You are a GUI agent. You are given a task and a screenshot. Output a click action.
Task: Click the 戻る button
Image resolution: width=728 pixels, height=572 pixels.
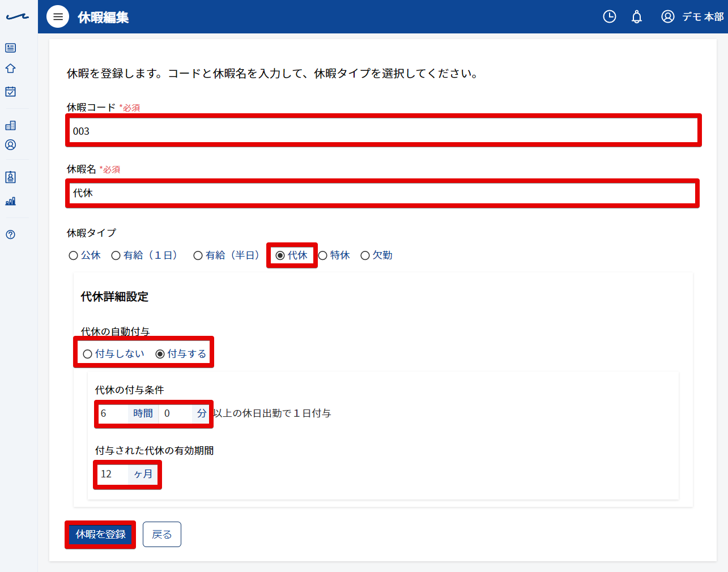point(162,535)
